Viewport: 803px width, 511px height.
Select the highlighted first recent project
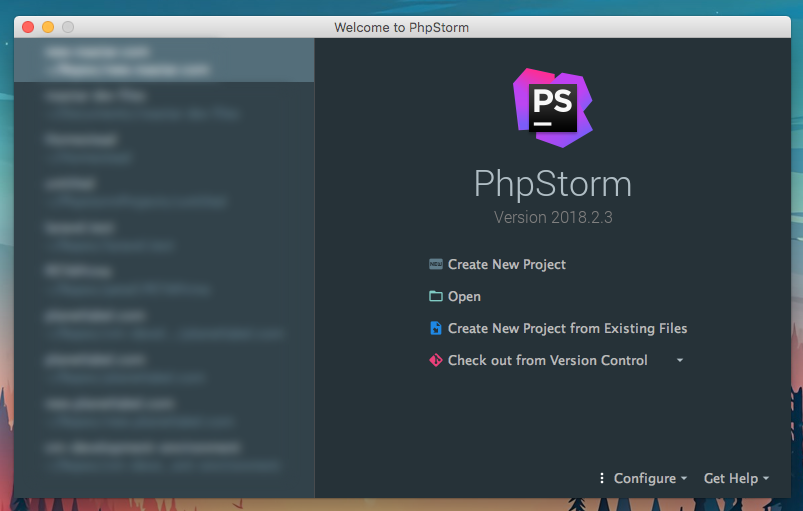pos(164,60)
